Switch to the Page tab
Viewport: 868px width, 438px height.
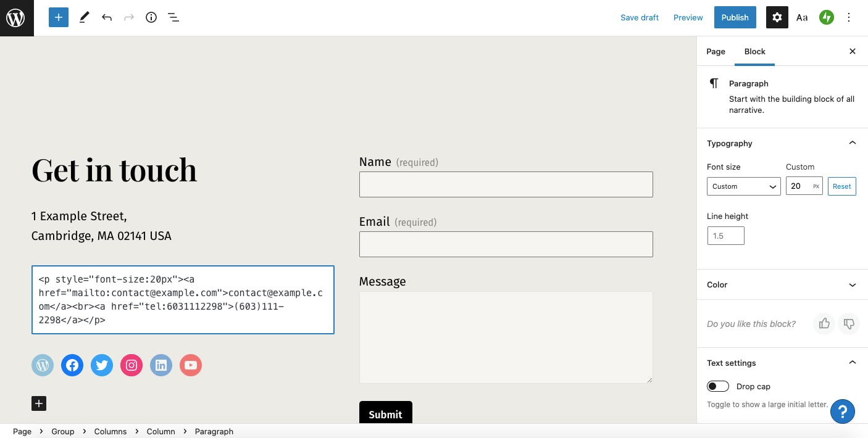click(716, 51)
